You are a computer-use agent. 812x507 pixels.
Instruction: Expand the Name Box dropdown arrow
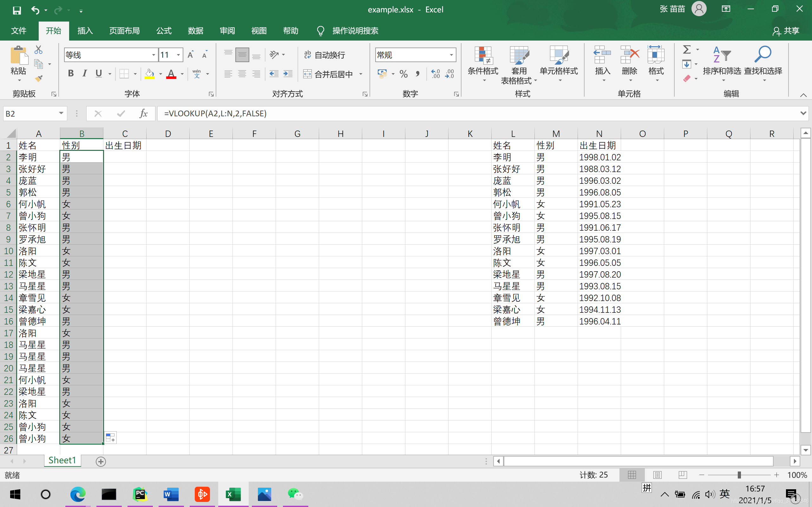[61, 113]
